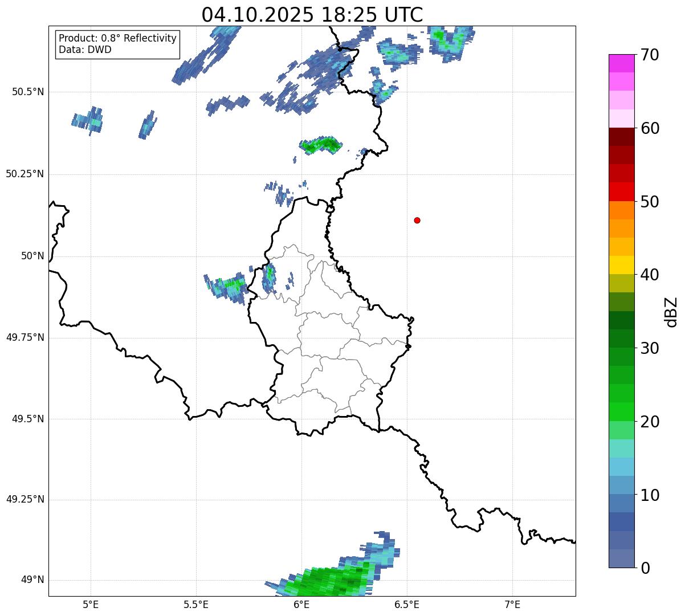The image size is (685, 616).
Task: Click the longitude label 5.5°E
Action: coord(196,604)
